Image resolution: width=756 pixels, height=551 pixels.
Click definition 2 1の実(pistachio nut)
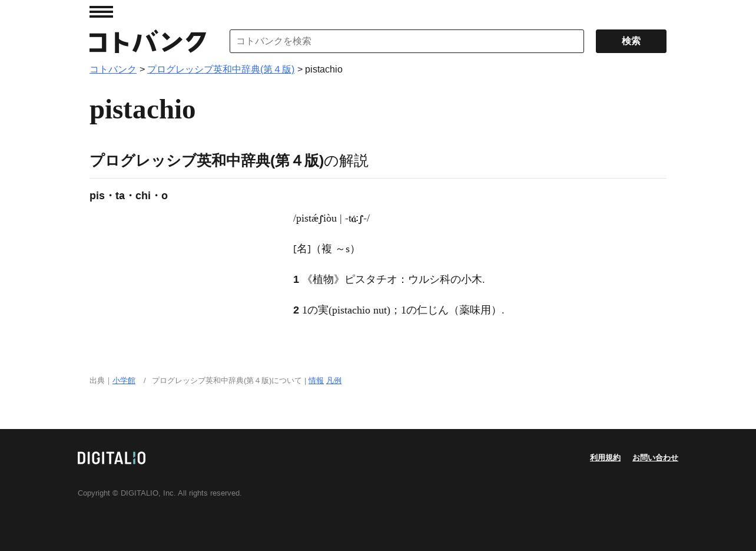(399, 311)
